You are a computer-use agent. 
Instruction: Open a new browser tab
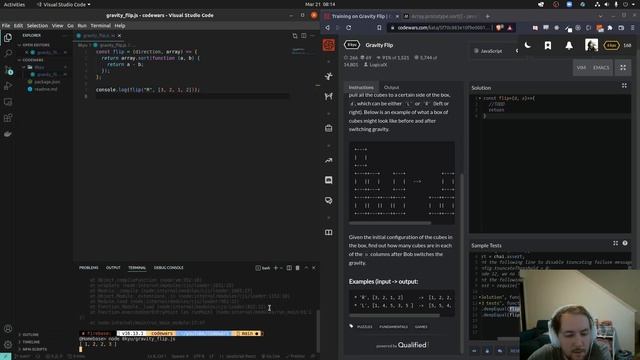coord(487,16)
